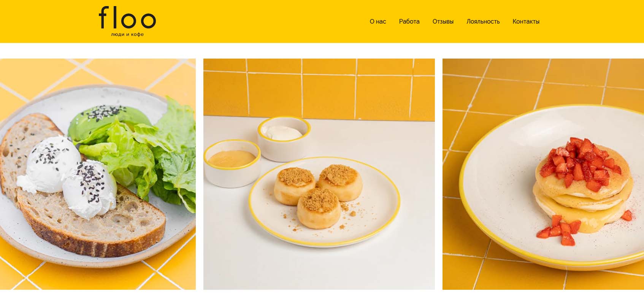Click the люди и кофе tagline
This screenshot has width=644, height=305.
(127, 35)
